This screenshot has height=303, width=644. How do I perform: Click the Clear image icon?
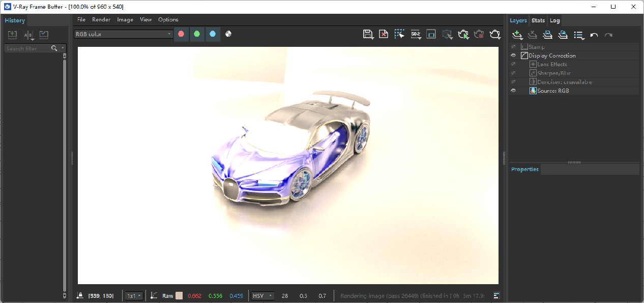pos(384,34)
